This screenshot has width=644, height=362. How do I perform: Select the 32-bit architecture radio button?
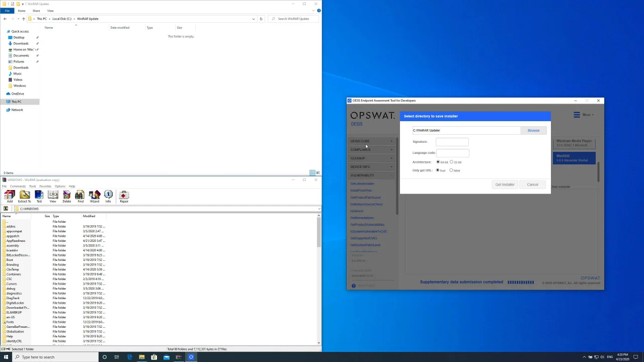(451, 162)
